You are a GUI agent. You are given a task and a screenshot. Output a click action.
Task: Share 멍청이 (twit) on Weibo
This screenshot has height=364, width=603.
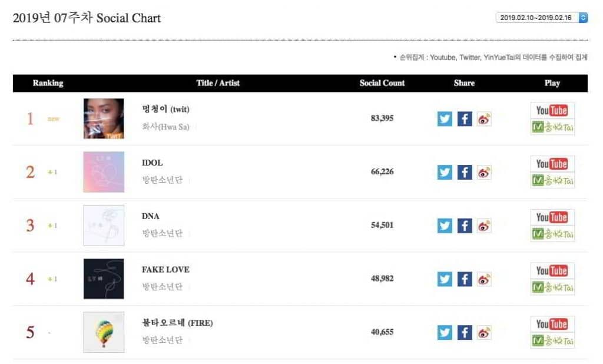[x=484, y=118]
